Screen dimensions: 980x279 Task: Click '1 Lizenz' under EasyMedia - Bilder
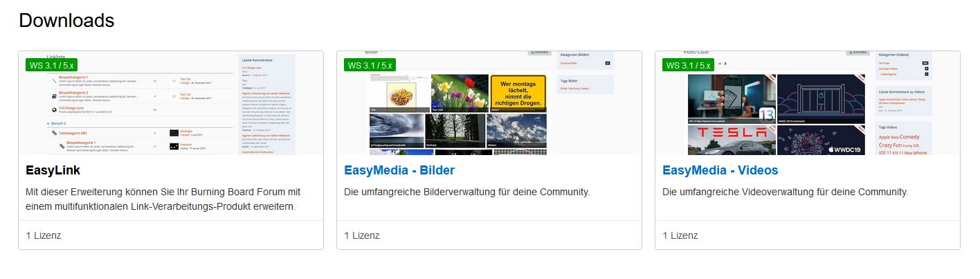click(x=362, y=235)
